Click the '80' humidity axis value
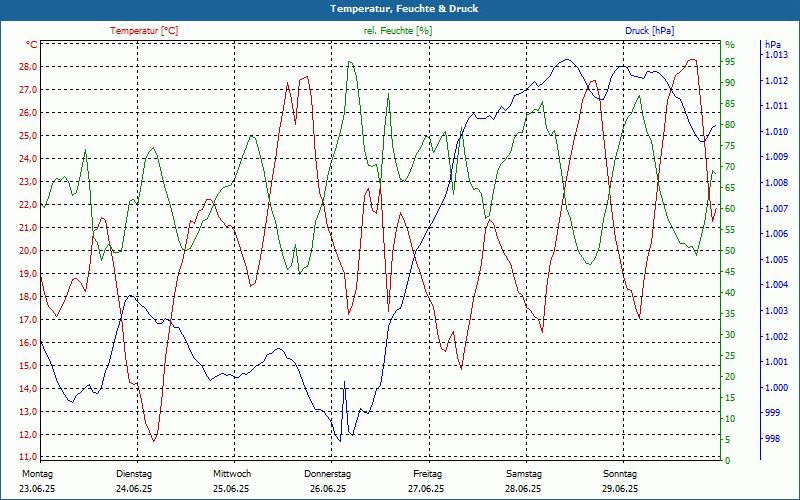800x500 pixels. pos(730,125)
